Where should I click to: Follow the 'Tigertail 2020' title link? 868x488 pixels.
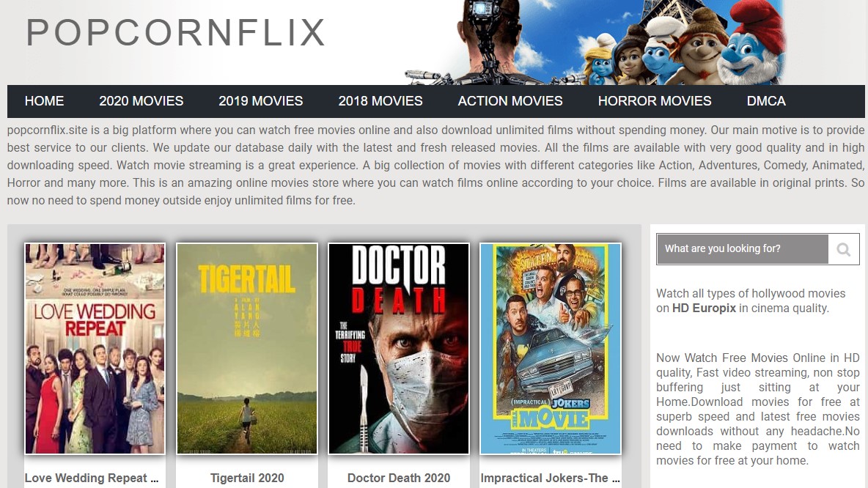click(247, 478)
